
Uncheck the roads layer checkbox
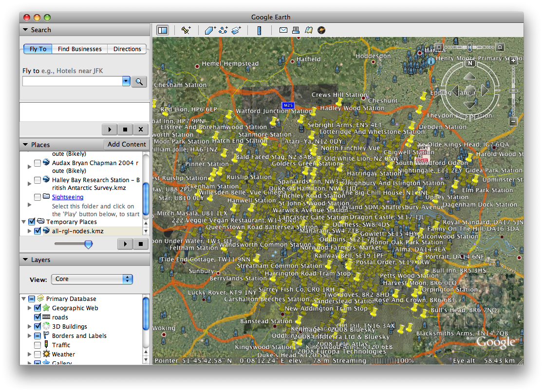[x=37, y=317]
